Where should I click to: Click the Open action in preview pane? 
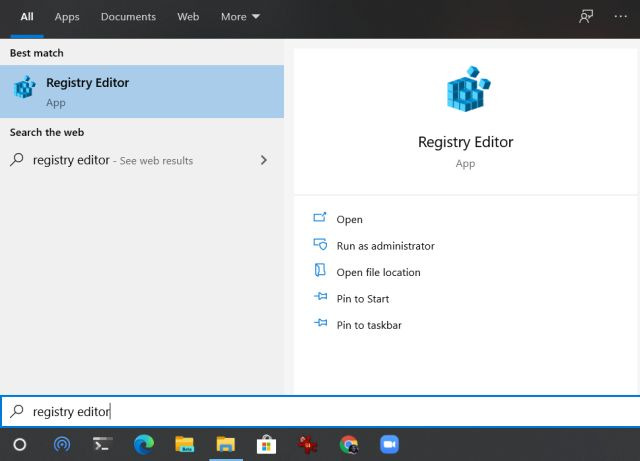pos(349,219)
